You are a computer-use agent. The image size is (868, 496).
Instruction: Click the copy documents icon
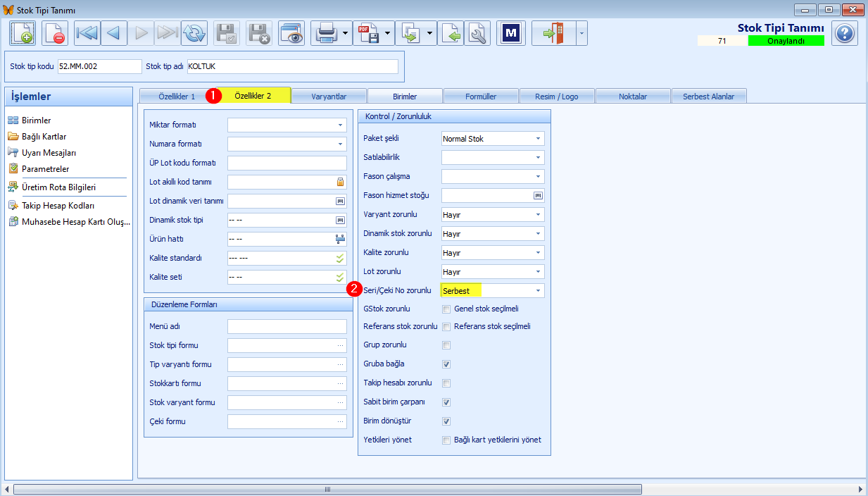410,33
